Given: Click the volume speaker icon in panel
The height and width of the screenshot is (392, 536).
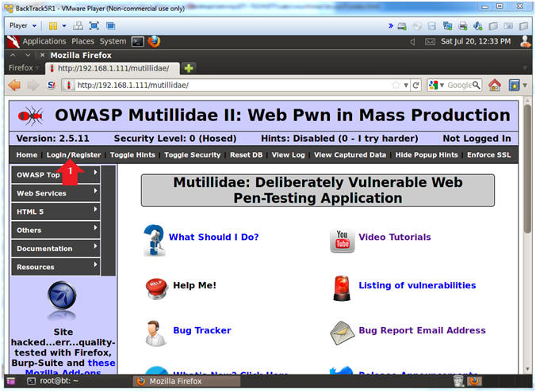Looking at the screenshot, I should [x=413, y=42].
